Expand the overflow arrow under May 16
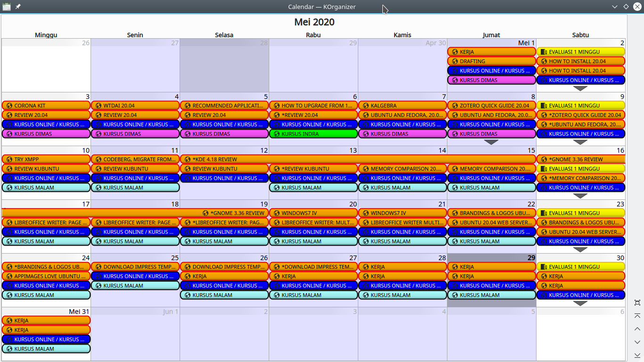 580,195
